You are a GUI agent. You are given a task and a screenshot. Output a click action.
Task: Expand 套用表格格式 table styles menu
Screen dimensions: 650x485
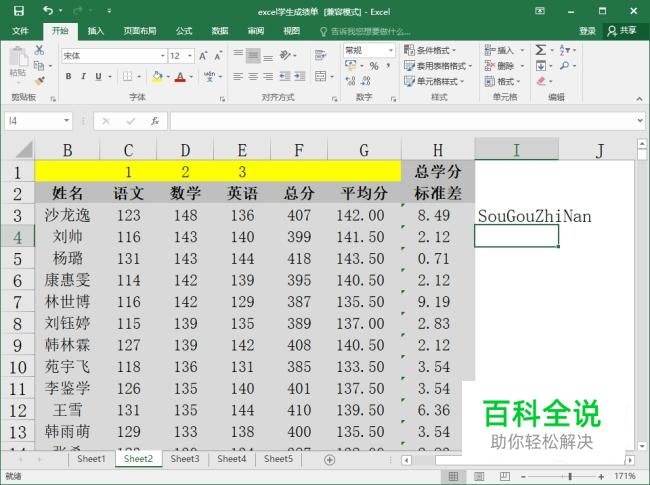click(438, 65)
